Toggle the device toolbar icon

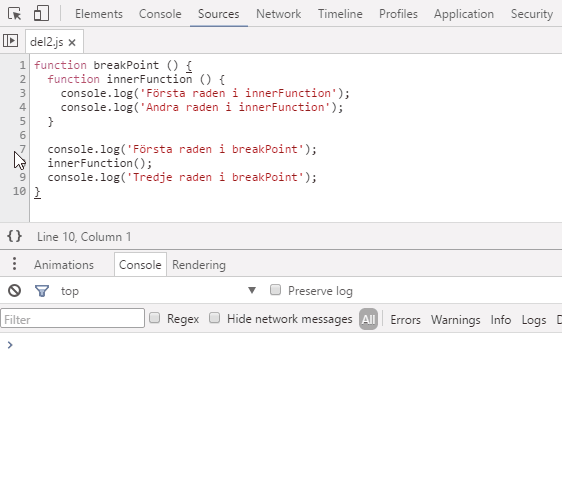click(x=41, y=13)
